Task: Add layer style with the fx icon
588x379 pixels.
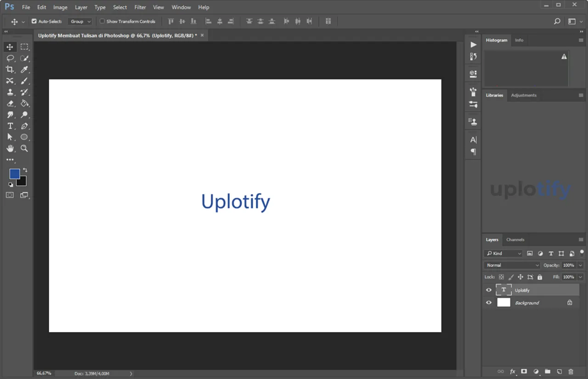Action: 513,372
